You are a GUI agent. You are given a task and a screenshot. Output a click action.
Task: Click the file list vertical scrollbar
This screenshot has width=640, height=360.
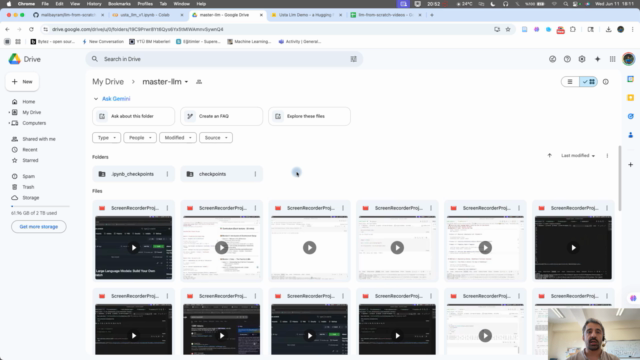pyautogui.click(x=620, y=178)
